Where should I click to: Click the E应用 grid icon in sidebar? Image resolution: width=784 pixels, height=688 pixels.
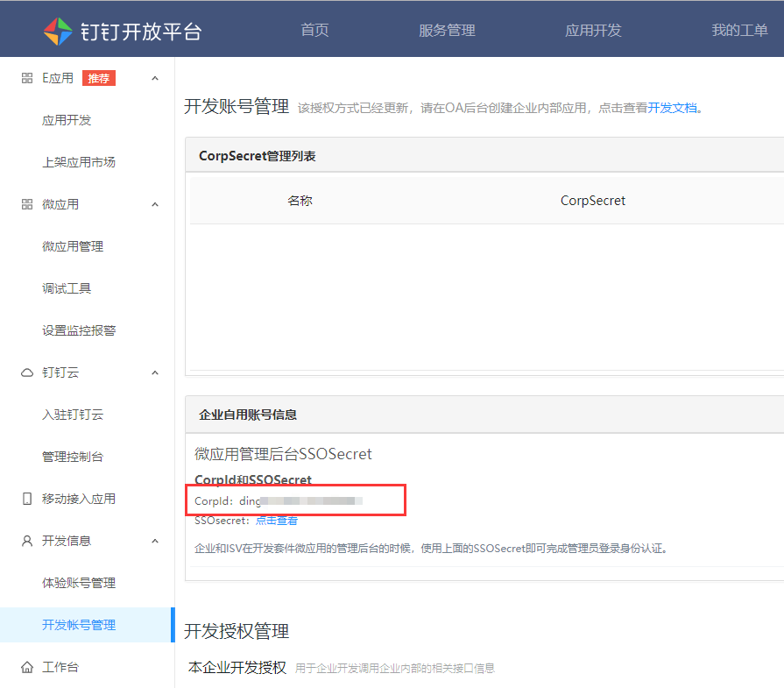click(26, 78)
